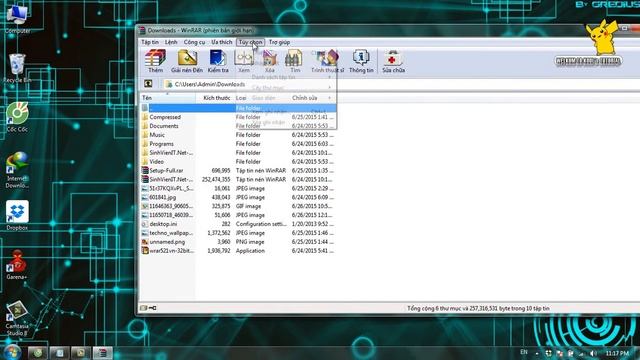Screen dimensions: 640x360
Task: Launch Cốc Cốc browser from desktop
Action: (x=17, y=117)
